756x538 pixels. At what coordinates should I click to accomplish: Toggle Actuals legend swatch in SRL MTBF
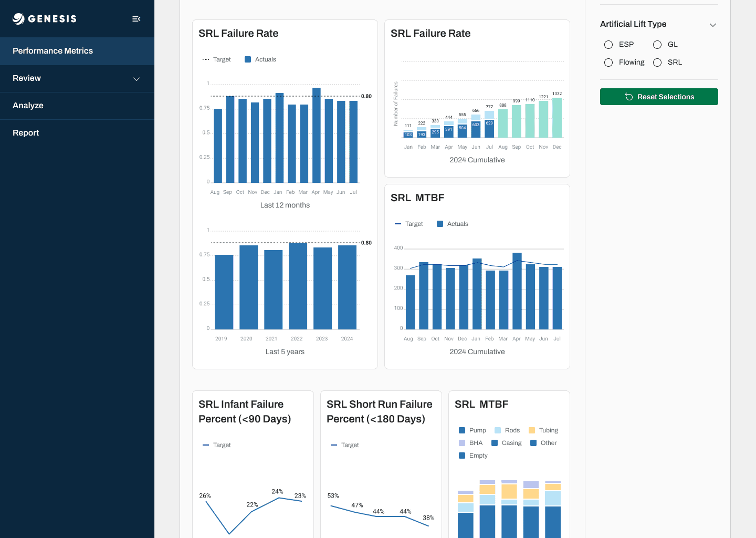coord(440,224)
